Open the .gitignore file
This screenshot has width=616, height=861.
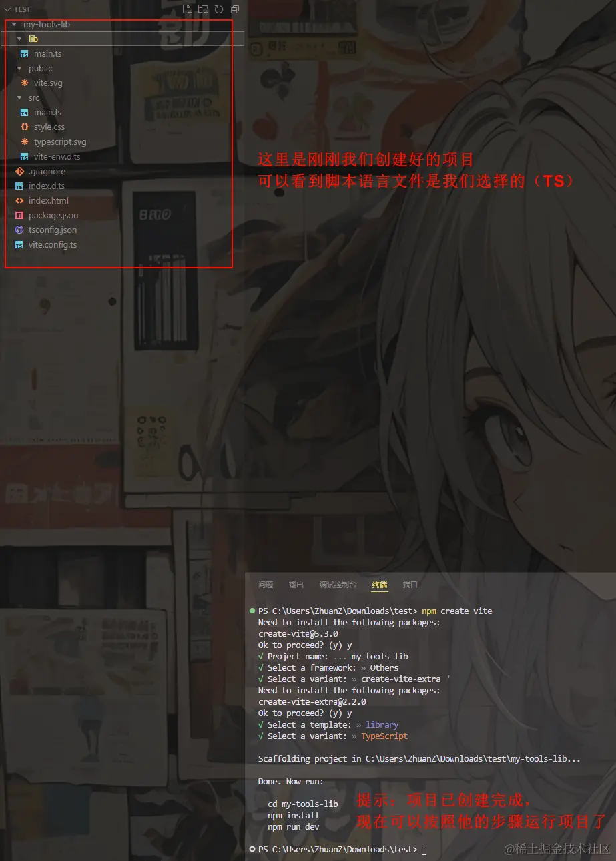(47, 172)
